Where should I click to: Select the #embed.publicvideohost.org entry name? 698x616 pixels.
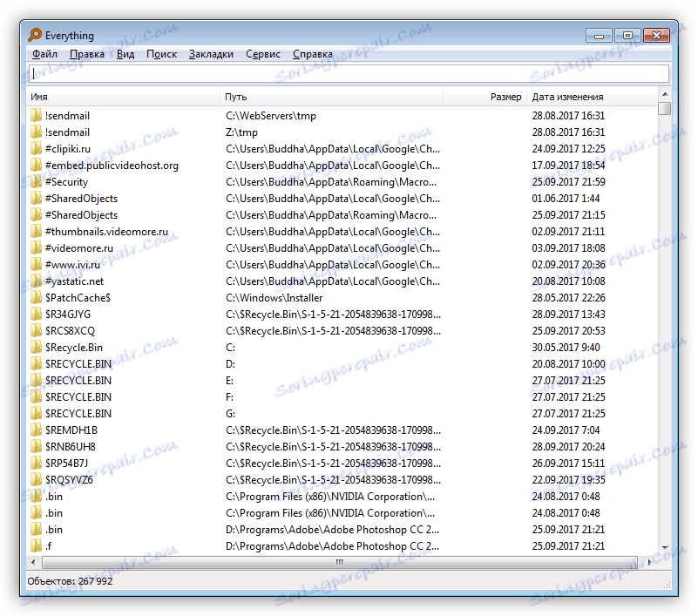click(112, 166)
